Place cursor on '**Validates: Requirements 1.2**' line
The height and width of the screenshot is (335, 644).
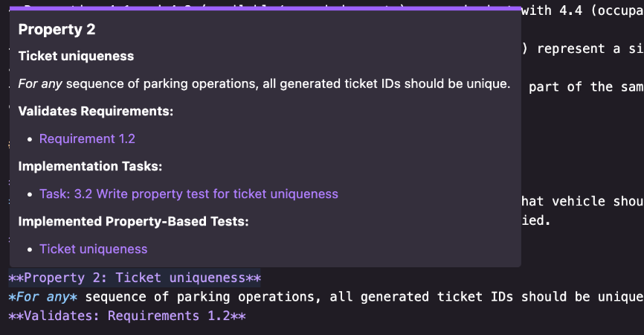pyautogui.click(x=126, y=316)
